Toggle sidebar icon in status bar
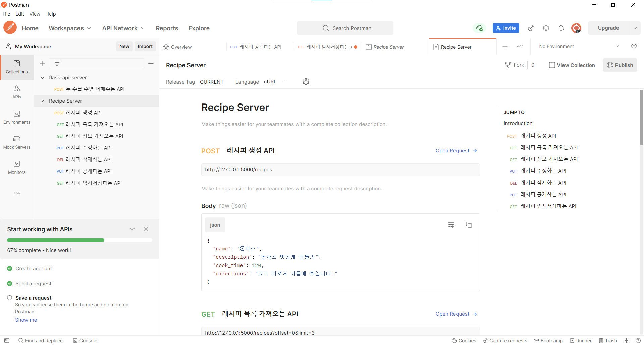644x345 pixels. 7,340
